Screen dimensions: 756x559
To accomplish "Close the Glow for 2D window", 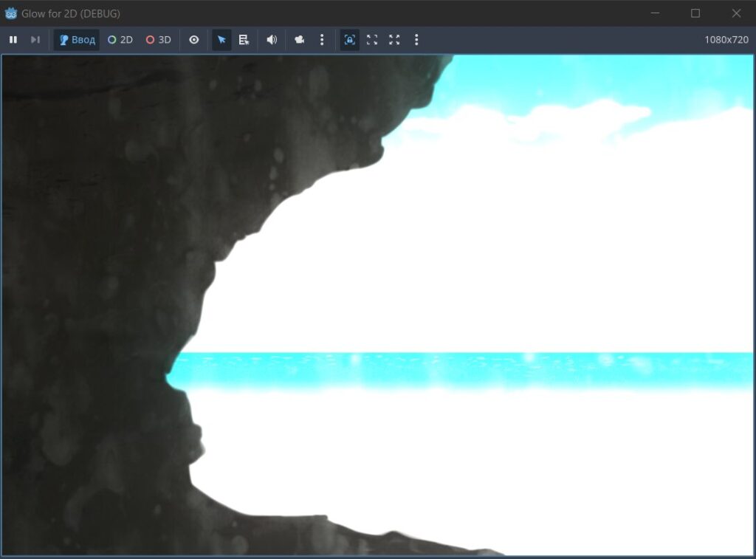I will pyautogui.click(x=736, y=13).
